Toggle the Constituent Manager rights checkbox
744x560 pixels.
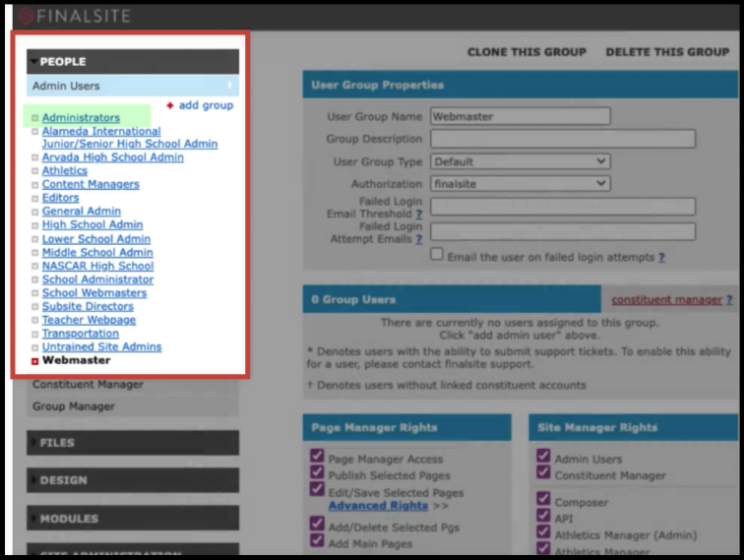(543, 474)
